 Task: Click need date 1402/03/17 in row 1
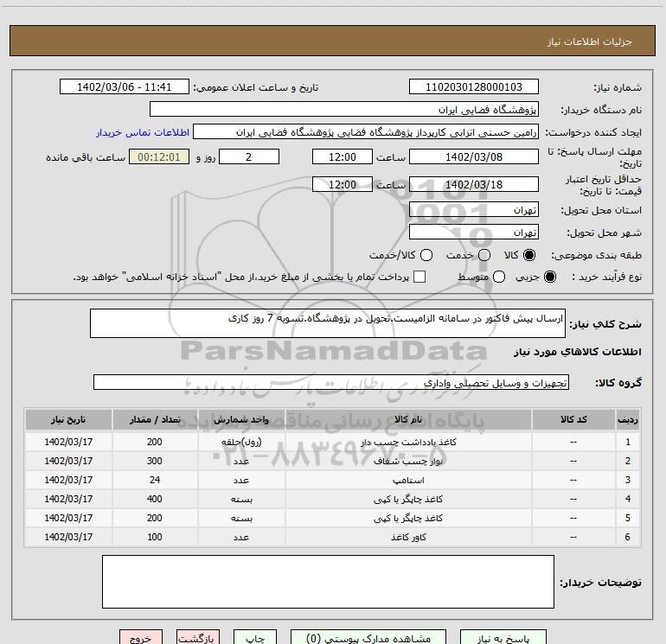(x=68, y=442)
